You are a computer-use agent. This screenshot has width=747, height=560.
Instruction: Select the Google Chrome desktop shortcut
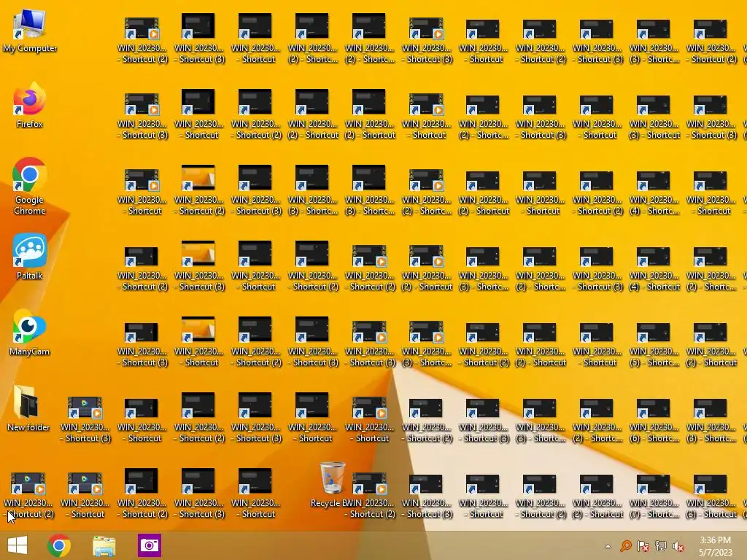pyautogui.click(x=29, y=186)
